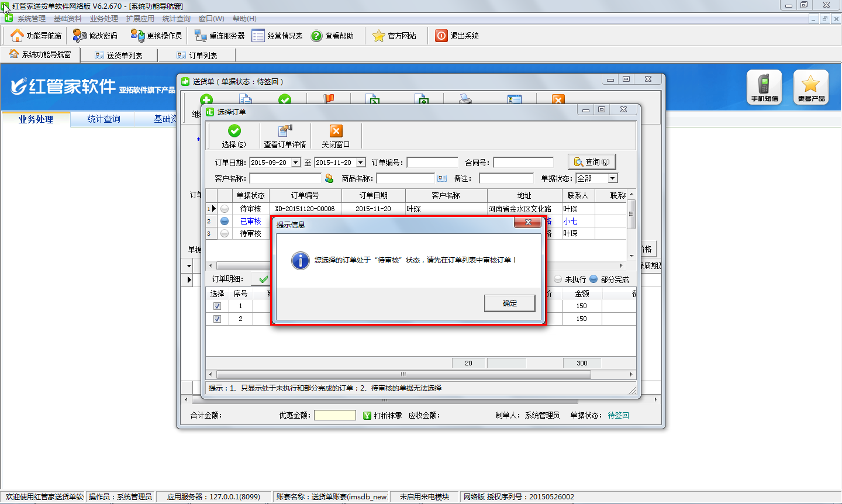This screenshot has height=504, width=842.
Task: Open the 经营情况表 report
Action: [x=258, y=36]
